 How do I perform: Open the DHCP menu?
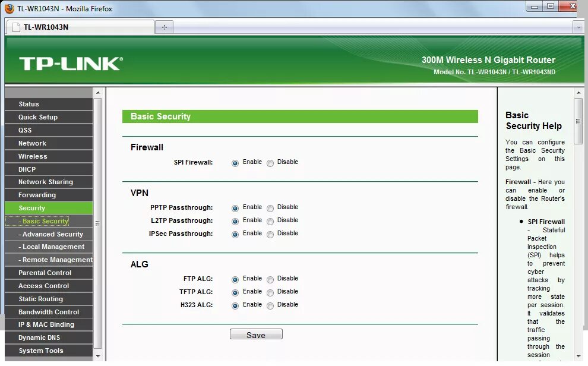(x=49, y=169)
